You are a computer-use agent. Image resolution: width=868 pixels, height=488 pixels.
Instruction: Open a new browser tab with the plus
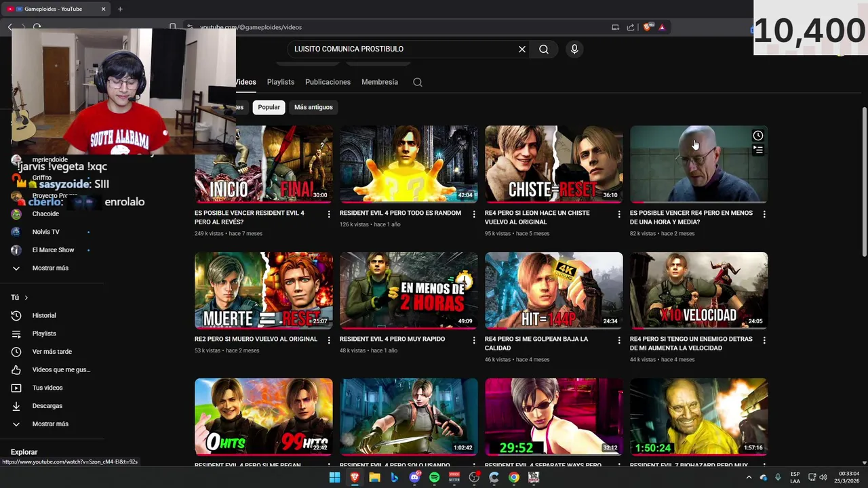click(x=120, y=9)
